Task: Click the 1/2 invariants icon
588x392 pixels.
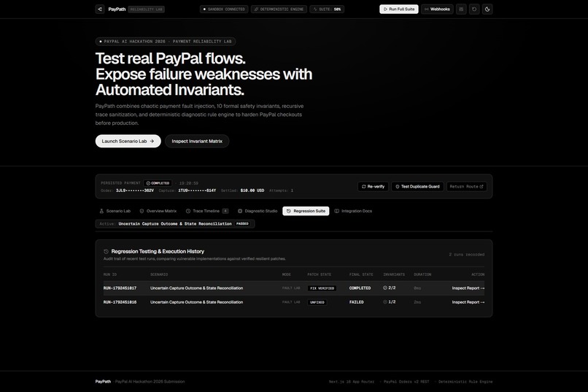Action: (385, 301)
